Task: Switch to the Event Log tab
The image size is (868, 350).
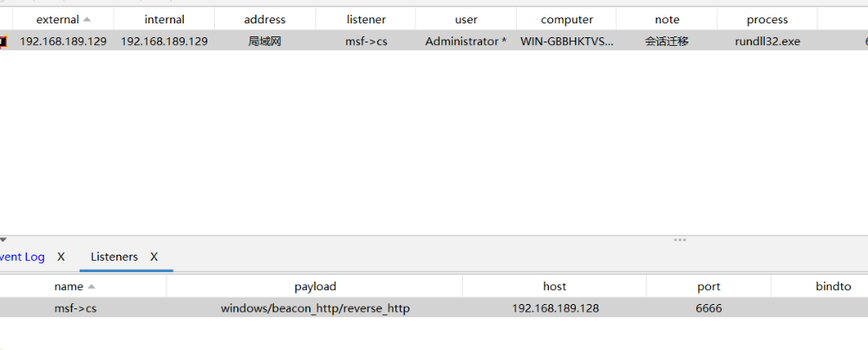Action: pyautogui.click(x=23, y=257)
